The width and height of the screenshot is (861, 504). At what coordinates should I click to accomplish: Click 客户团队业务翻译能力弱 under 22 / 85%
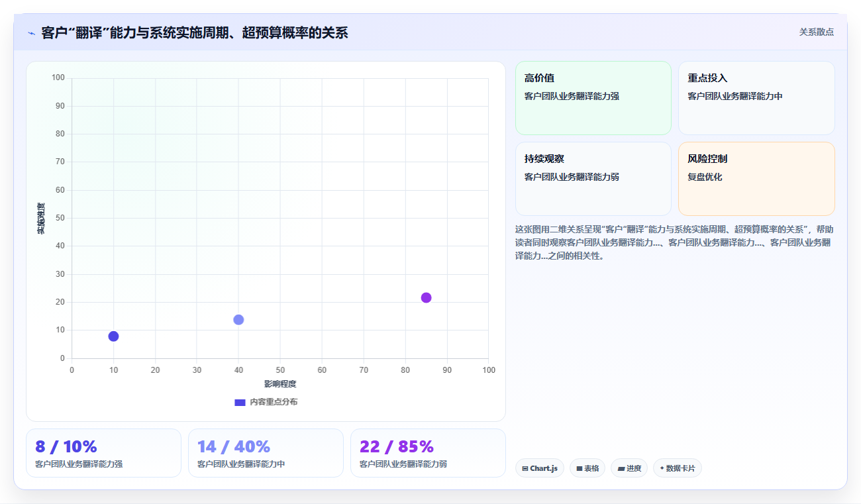[x=403, y=464]
